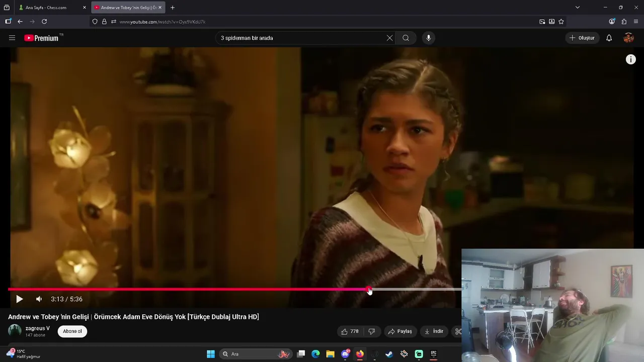This screenshot has height=362, width=644.
Task: Open YouTube notifications bell
Action: tap(609, 38)
